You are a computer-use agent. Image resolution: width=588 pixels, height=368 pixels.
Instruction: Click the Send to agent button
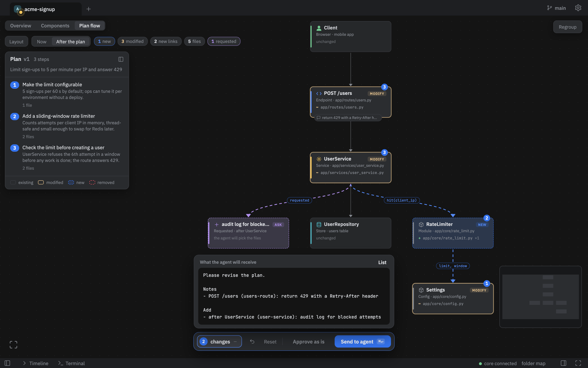(x=363, y=341)
